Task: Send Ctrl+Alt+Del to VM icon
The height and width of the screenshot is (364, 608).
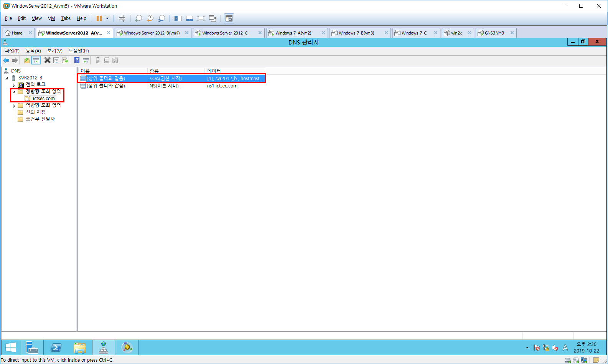Action: pyautogui.click(x=122, y=18)
